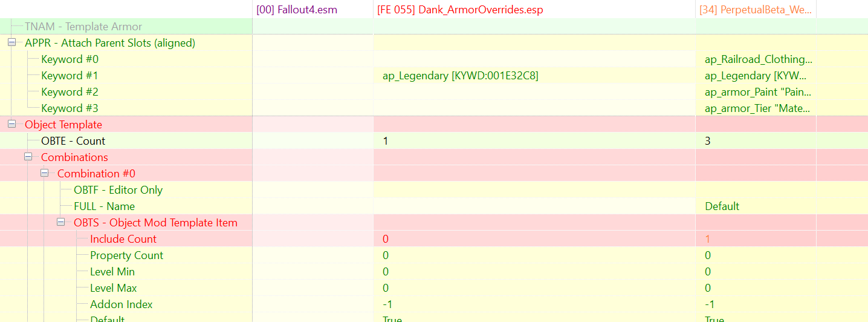The height and width of the screenshot is (322, 868).
Task: Select the Addon Index row
Action: (x=434, y=304)
